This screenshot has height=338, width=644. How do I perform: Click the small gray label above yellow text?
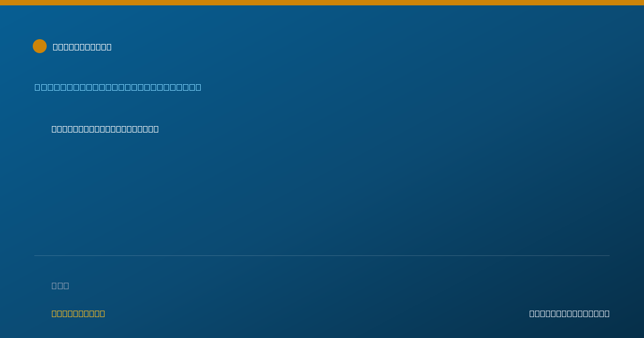click(x=60, y=285)
